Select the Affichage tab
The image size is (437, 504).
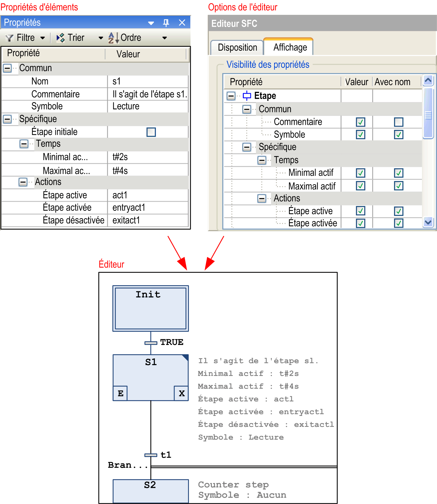click(x=290, y=47)
